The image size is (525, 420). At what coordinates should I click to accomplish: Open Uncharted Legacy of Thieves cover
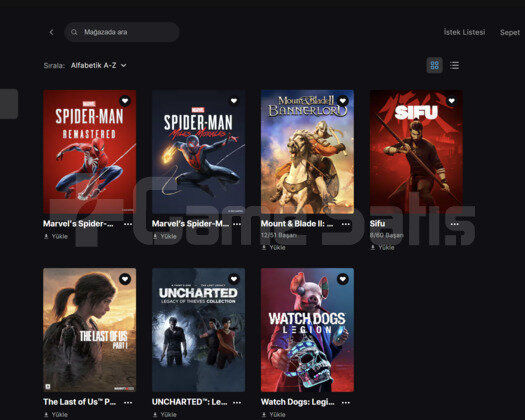tap(198, 330)
